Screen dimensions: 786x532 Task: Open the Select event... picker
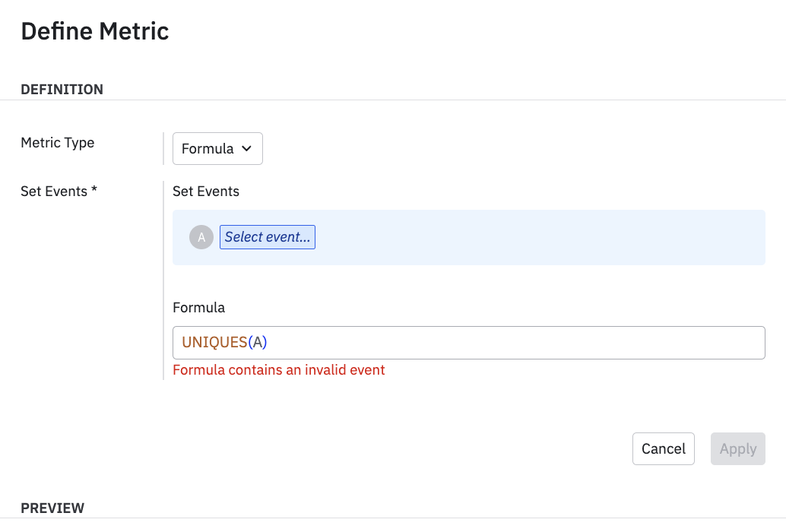point(268,237)
